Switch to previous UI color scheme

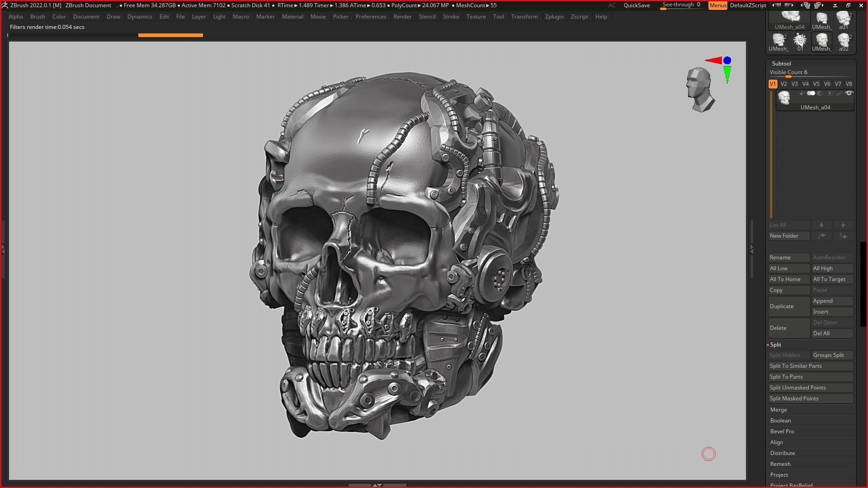point(777,5)
